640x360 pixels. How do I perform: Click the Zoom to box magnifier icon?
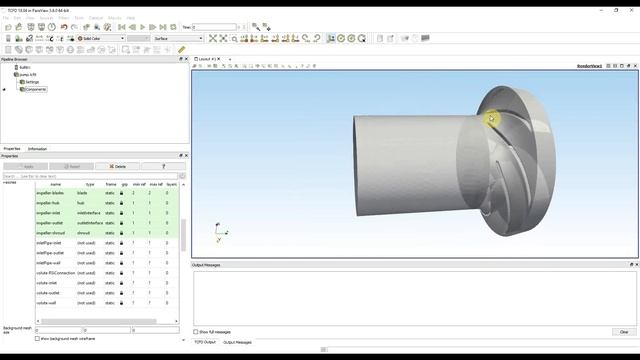234,38
